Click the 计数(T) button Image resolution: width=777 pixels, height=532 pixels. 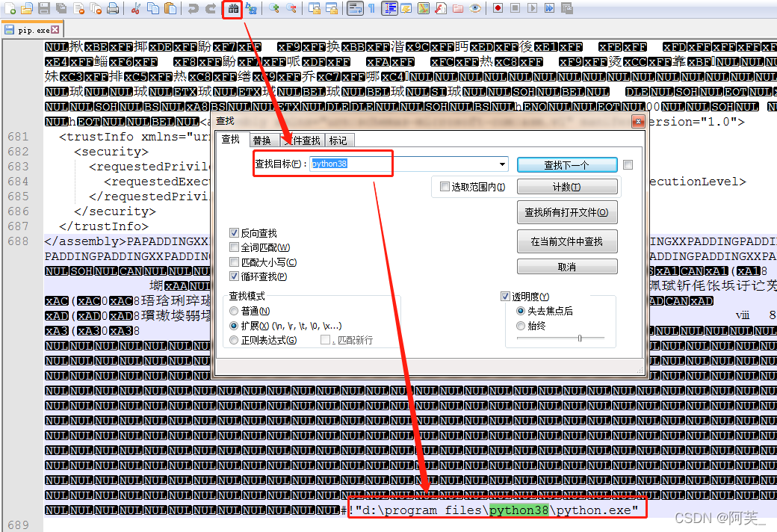coord(567,187)
